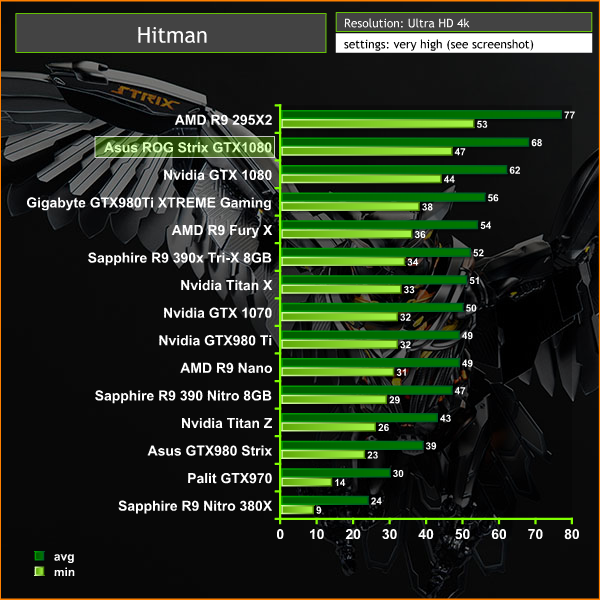Click the AMD R9 295X2 min bar

coord(378,124)
